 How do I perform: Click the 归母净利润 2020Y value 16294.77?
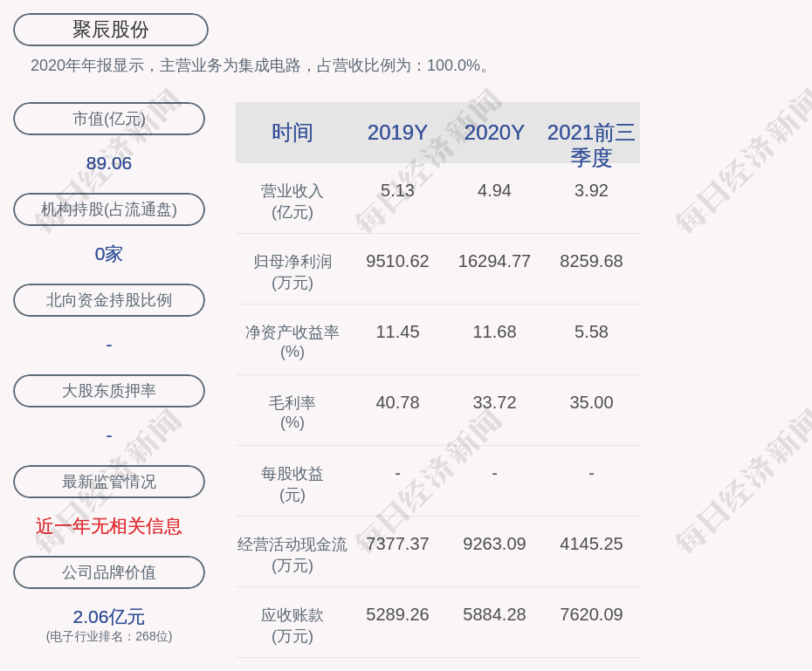coord(494,261)
